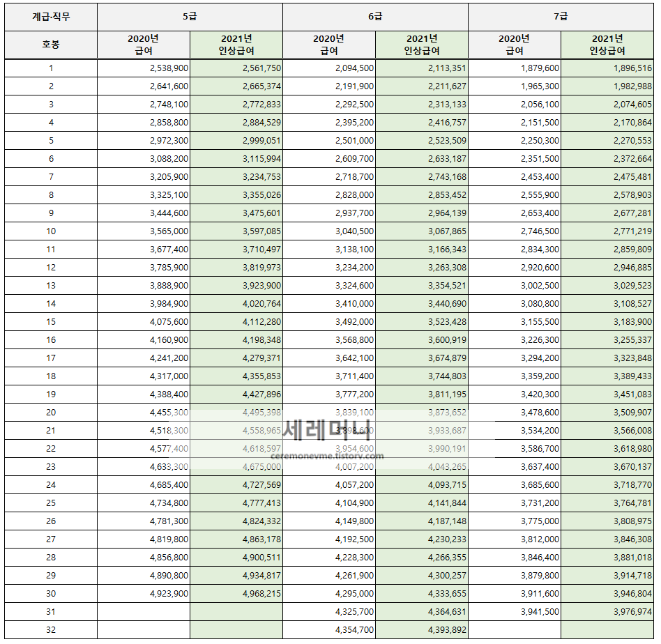The image size is (661, 644).
Task: Select cell 4,388,400 in row 19
Action: point(144,394)
